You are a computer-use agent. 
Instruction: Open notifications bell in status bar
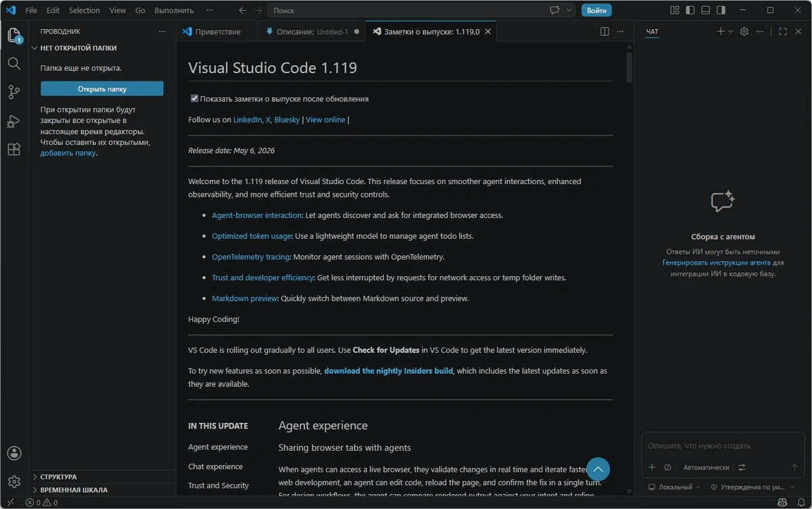[800, 502]
